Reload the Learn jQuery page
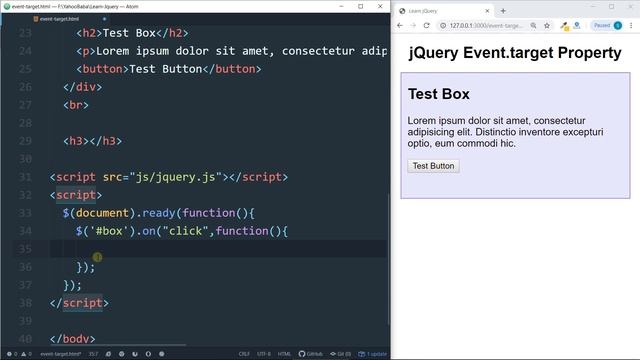The image size is (640, 360). [427, 25]
